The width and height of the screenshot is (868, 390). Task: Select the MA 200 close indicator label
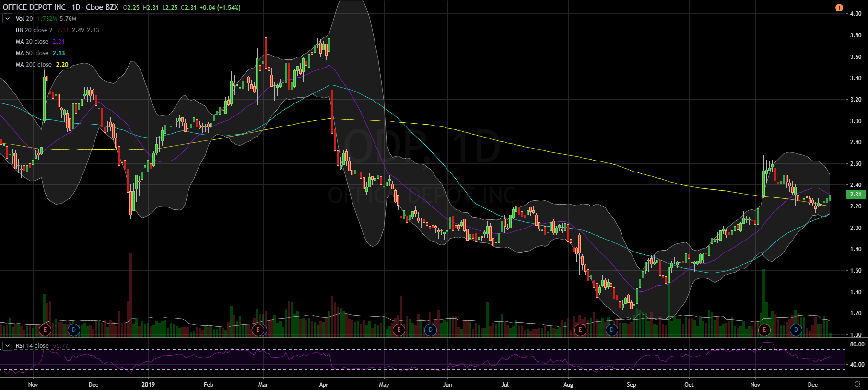(x=34, y=65)
